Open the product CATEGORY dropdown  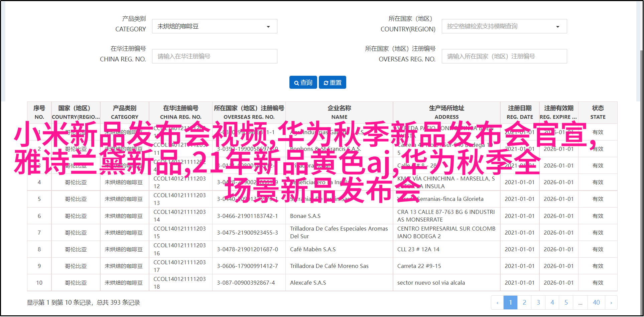click(x=215, y=26)
